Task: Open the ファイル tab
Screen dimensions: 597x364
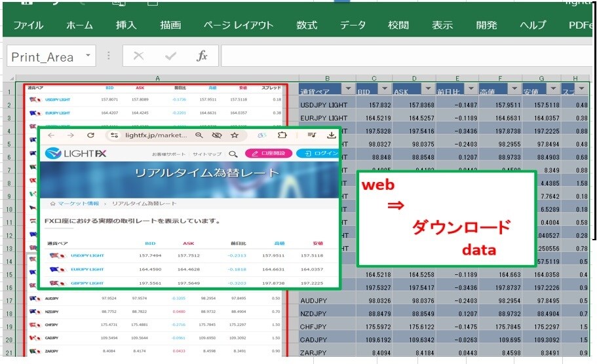Action: [29, 26]
